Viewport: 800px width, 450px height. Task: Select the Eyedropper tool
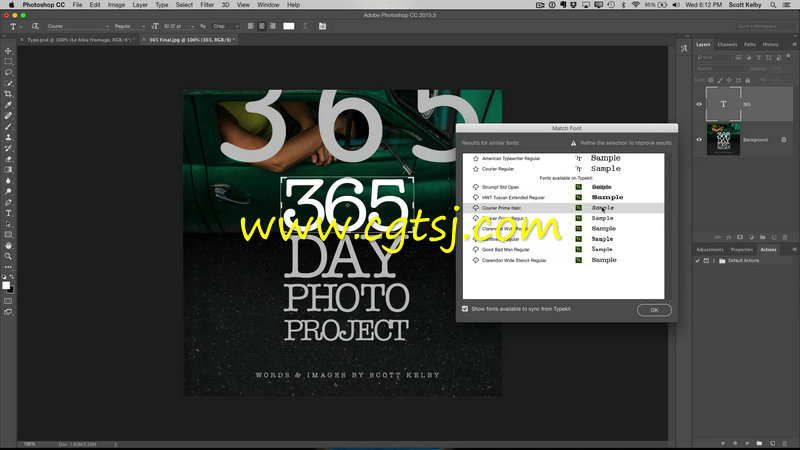[x=8, y=105]
